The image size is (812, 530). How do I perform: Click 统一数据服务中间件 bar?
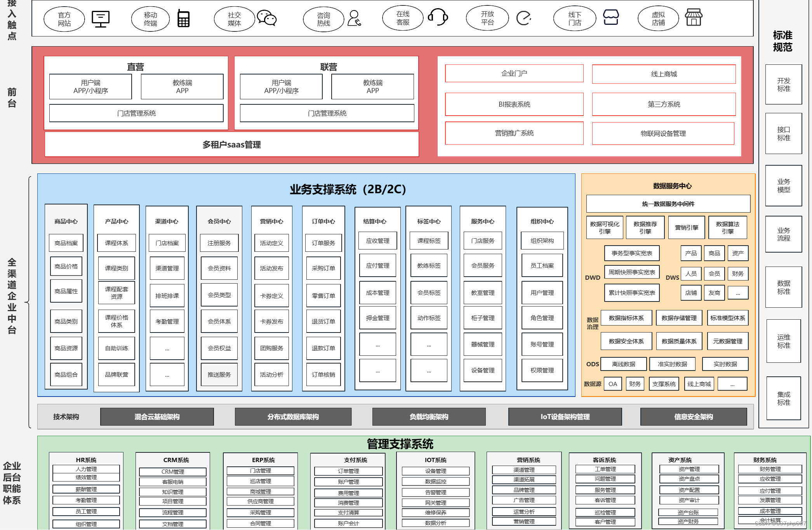(668, 204)
